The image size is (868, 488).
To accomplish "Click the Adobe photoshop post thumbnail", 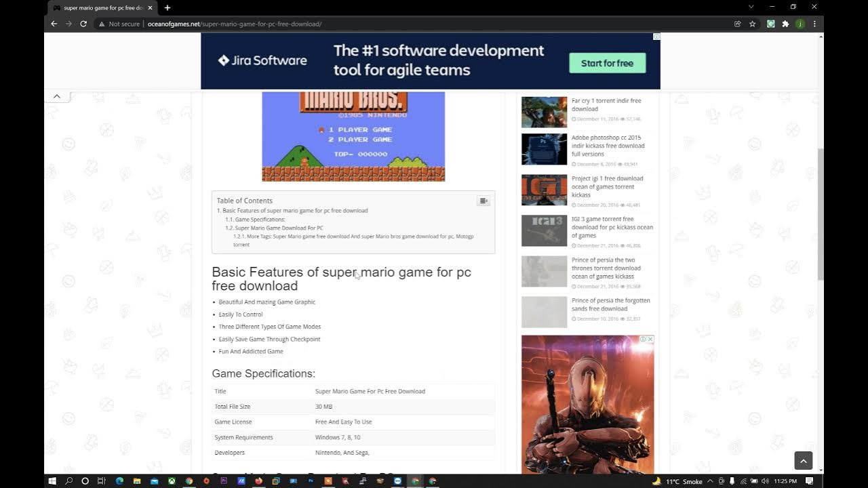I will point(544,149).
